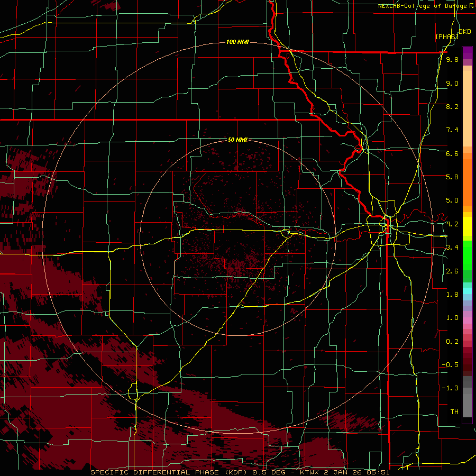
Task: Click the purple swatch atop color bar
Action: click(467, 53)
